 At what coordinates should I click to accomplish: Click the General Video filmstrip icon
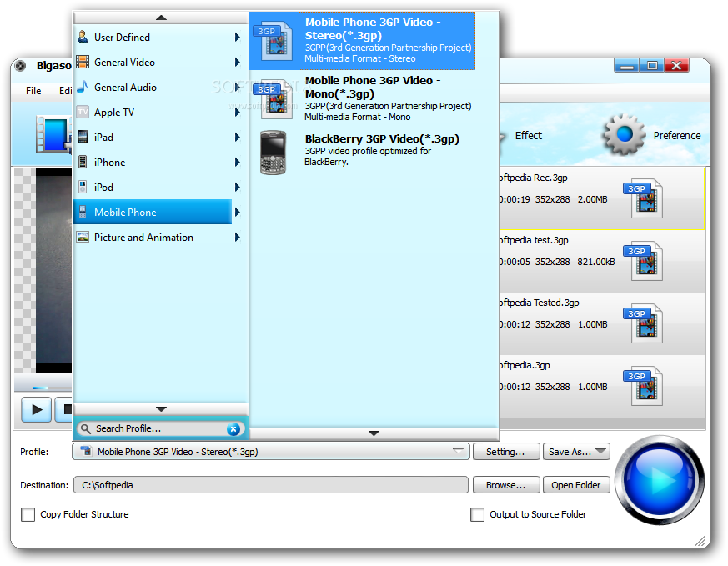coord(83,62)
